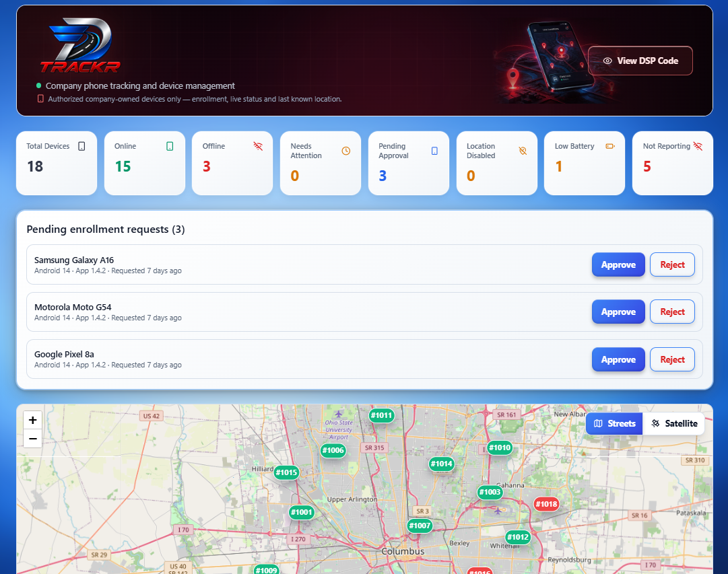The width and height of the screenshot is (728, 574).
Task: Select device marker #1011 on map
Action: pos(381,415)
